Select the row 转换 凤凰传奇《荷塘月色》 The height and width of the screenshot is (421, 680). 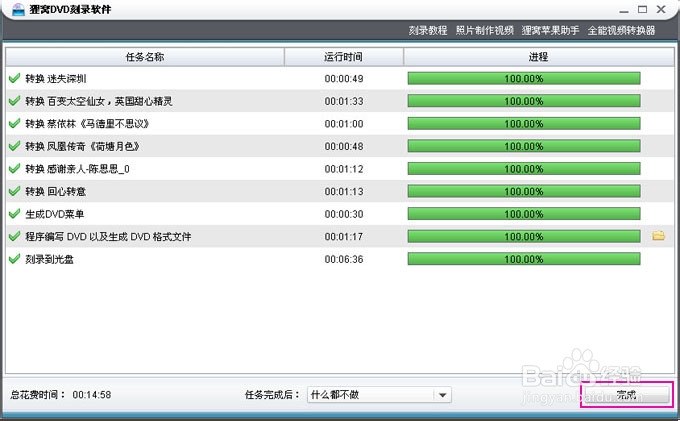pos(340,146)
